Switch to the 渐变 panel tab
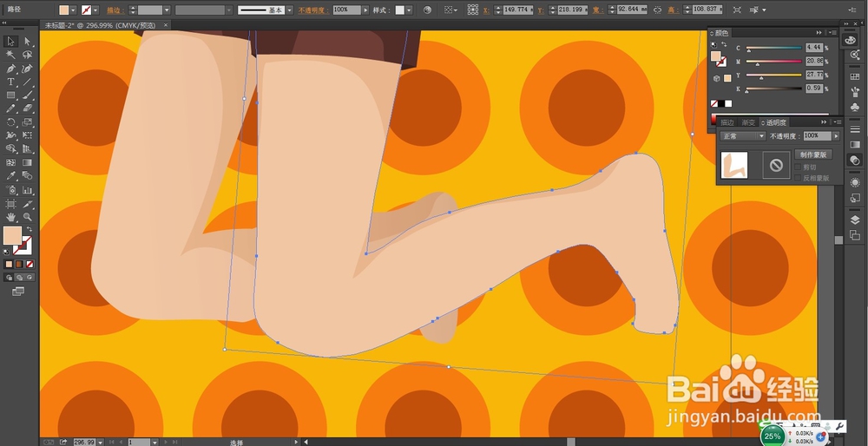Image resolution: width=868 pixels, height=446 pixels. [748, 123]
